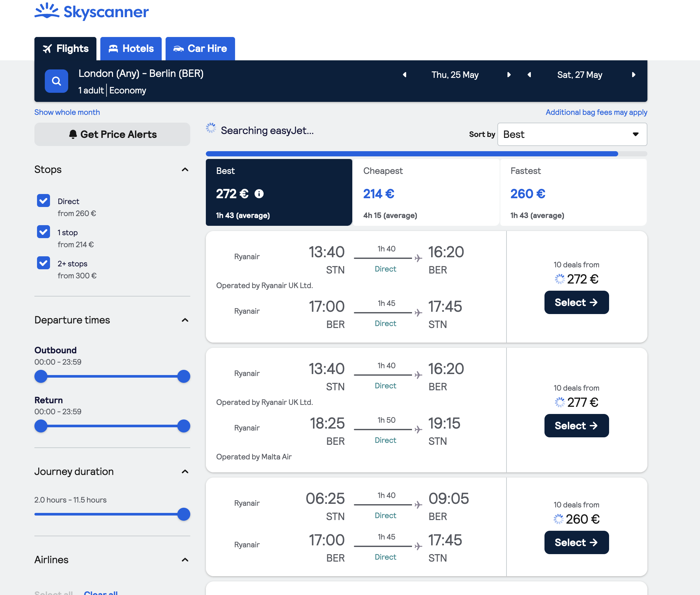Click the London (Any) - Berlin (BER) route
The image size is (700, 595).
pyautogui.click(x=141, y=74)
